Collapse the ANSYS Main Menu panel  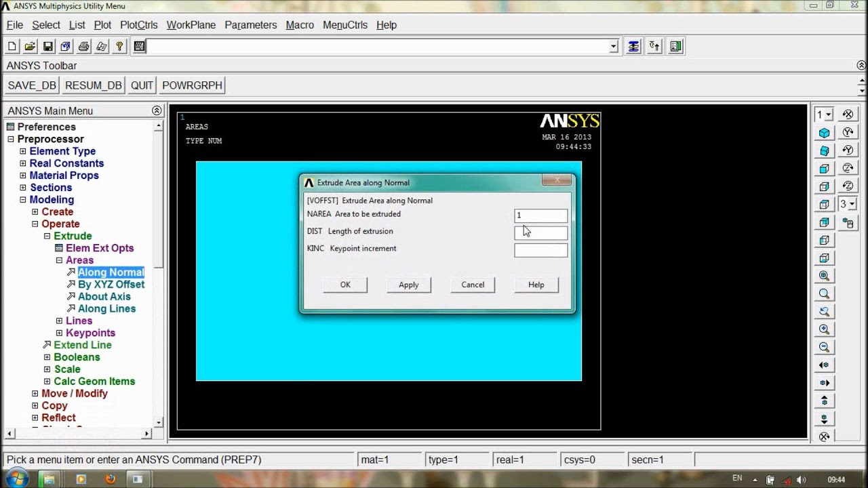tap(157, 110)
